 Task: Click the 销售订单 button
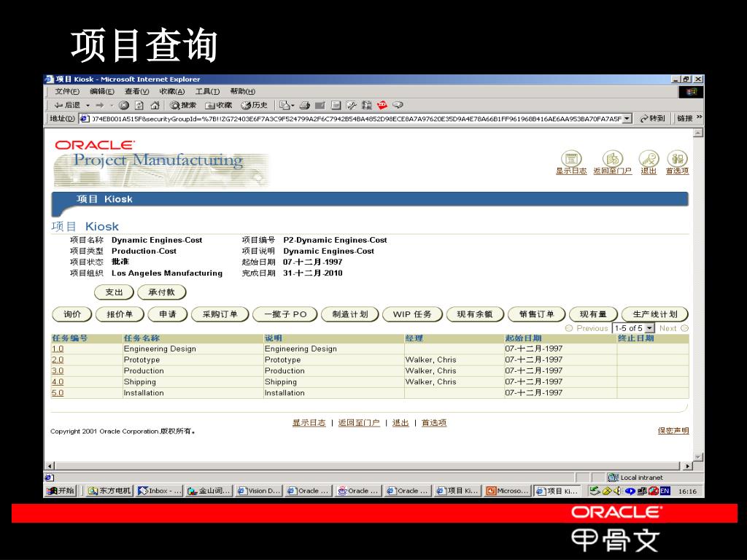click(x=536, y=314)
